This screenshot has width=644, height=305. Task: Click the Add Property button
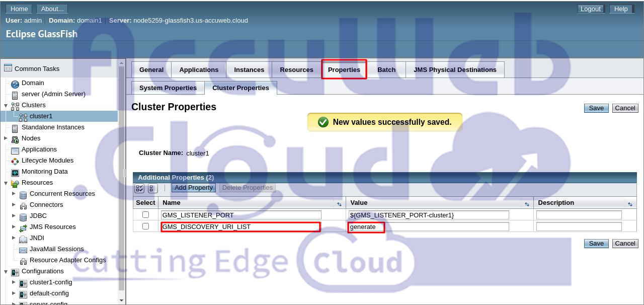click(194, 188)
